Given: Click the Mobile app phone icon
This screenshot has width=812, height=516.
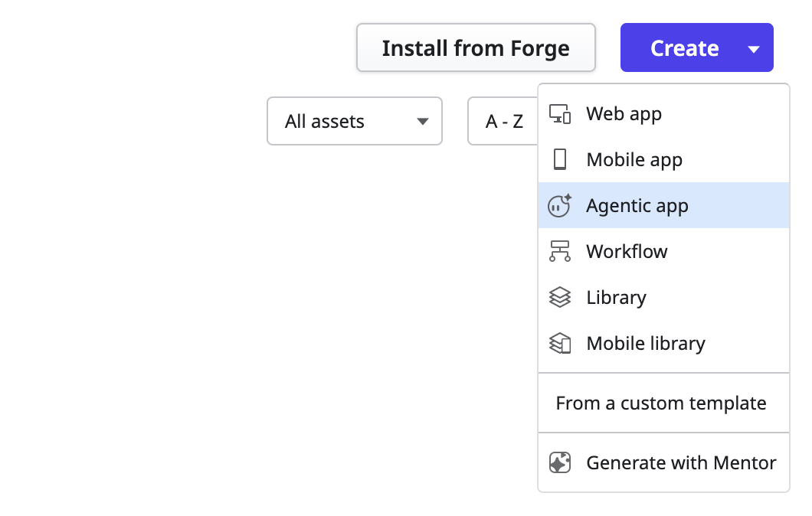Looking at the screenshot, I should click(560, 159).
